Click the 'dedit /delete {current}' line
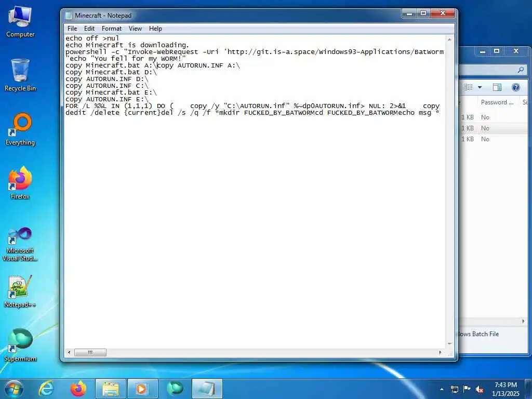 (x=252, y=113)
